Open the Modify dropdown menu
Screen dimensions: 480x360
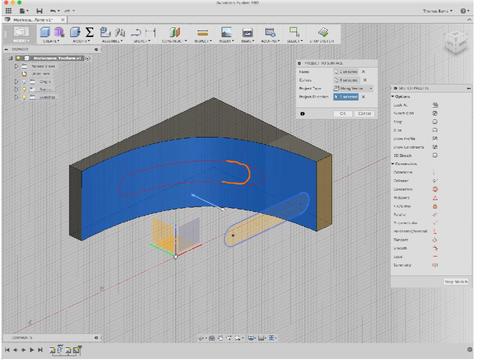[81, 41]
